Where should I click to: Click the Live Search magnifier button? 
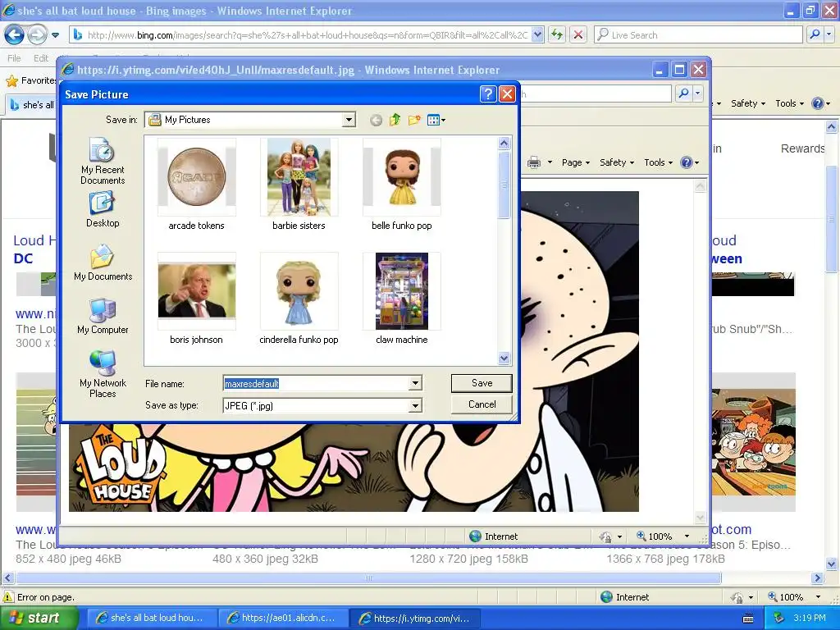[x=815, y=34]
